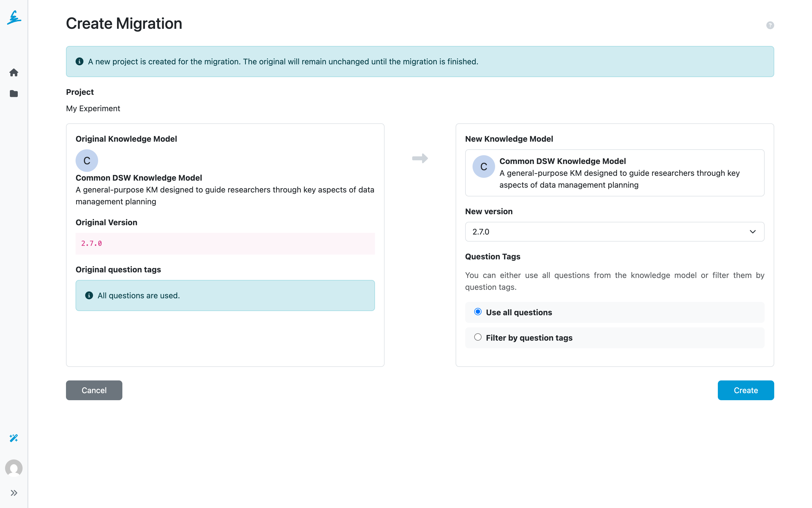
Task: Click the 'Question Tags' heading
Action: pos(493,256)
